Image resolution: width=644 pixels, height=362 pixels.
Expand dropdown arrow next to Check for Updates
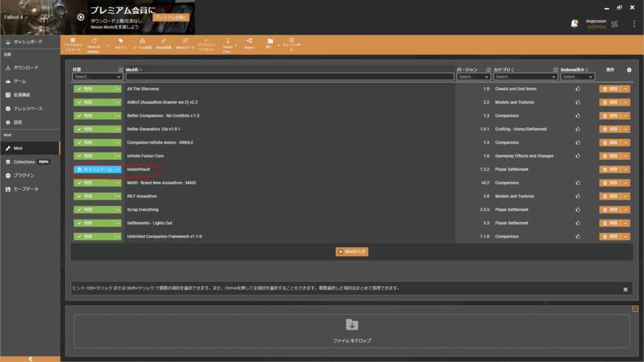coord(108,45)
